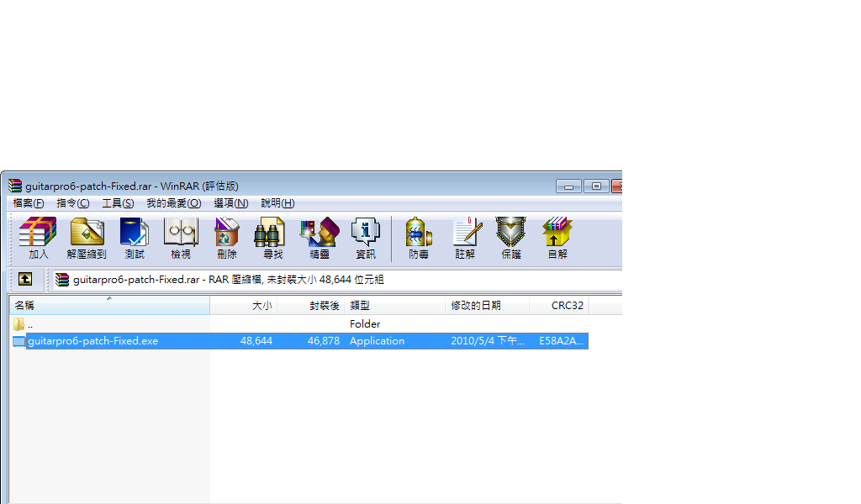Viewport: 861px width, 504px height.
Task: Open the 指令(C) menu
Action: 73,203
